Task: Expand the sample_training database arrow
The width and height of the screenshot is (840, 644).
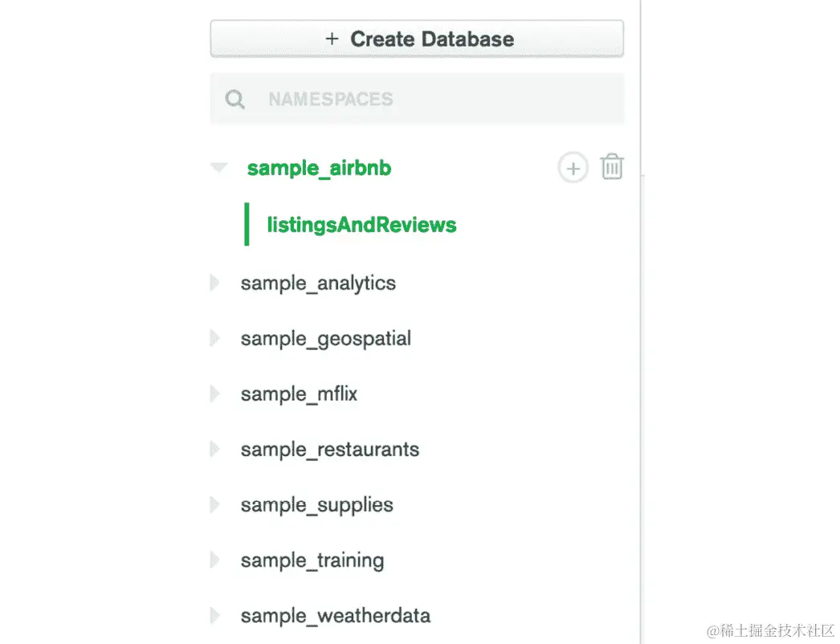Action: pos(215,560)
